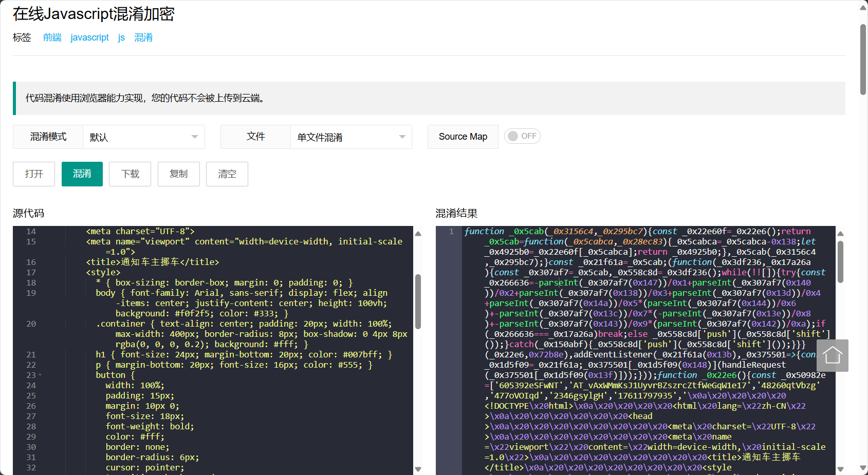868x475 pixels.
Task: Click the 打开 open file button
Action: coord(34,174)
